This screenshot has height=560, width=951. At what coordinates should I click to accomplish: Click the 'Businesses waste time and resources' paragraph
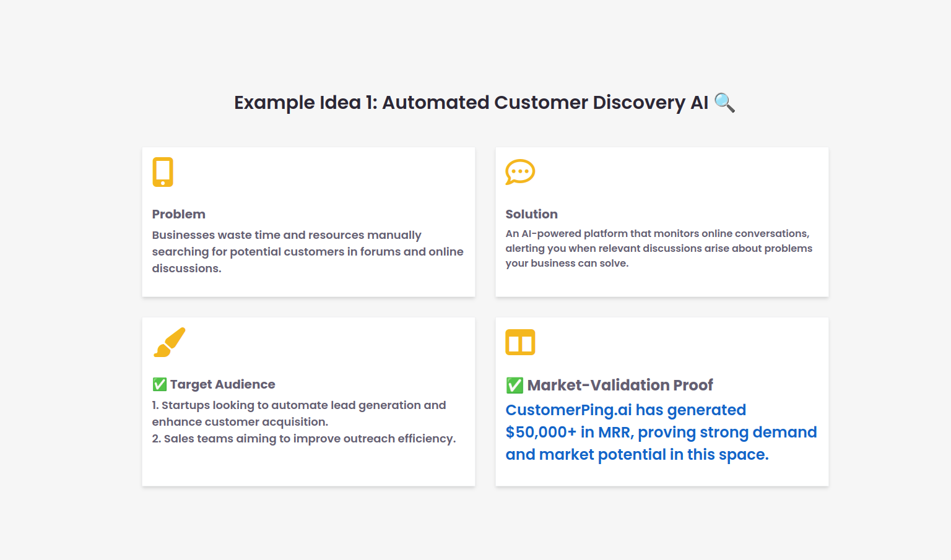pyautogui.click(x=308, y=252)
